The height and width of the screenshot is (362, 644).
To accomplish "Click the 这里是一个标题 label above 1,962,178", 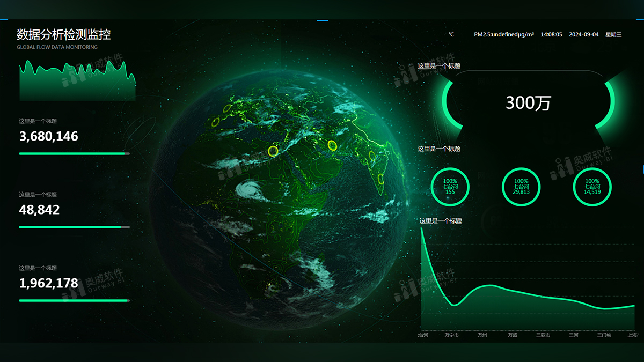I will tap(38, 268).
